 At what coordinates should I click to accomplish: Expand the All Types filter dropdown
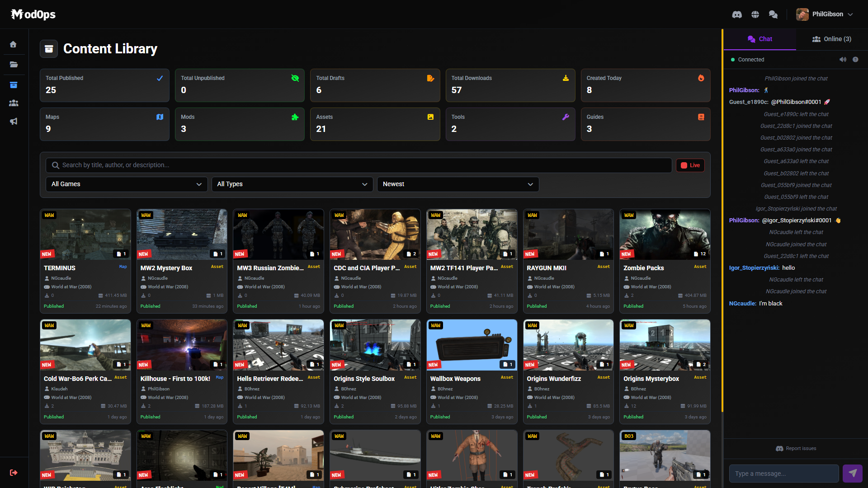click(292, 184)
